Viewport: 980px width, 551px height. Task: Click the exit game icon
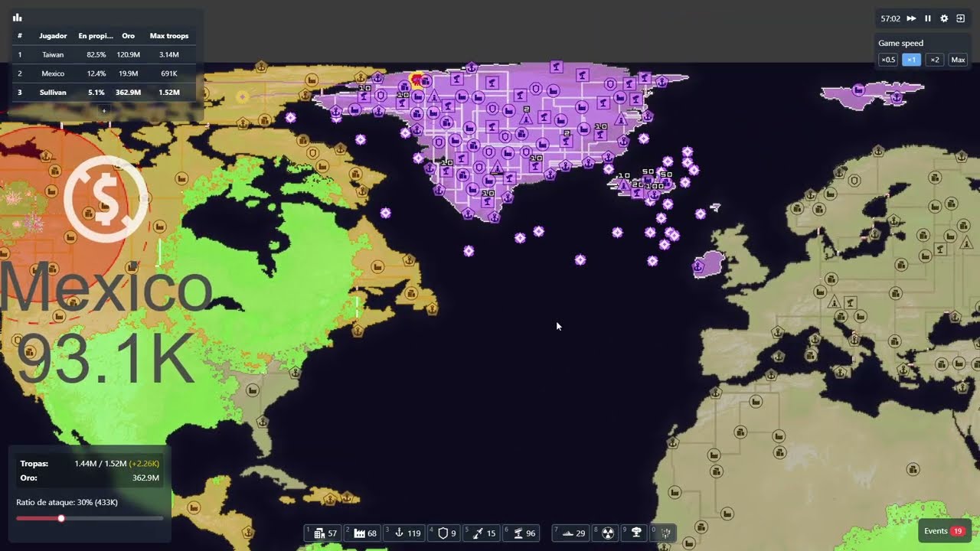[x=960, y=18]
